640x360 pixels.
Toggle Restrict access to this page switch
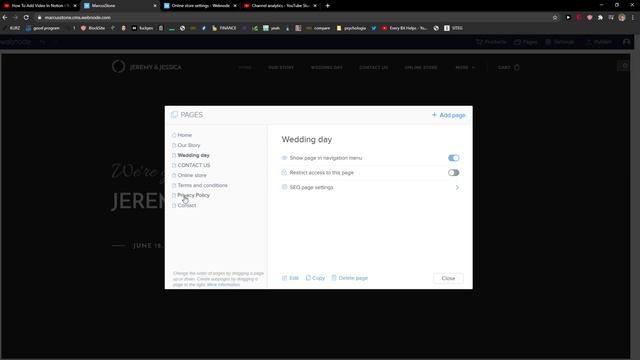coord(453,173)
